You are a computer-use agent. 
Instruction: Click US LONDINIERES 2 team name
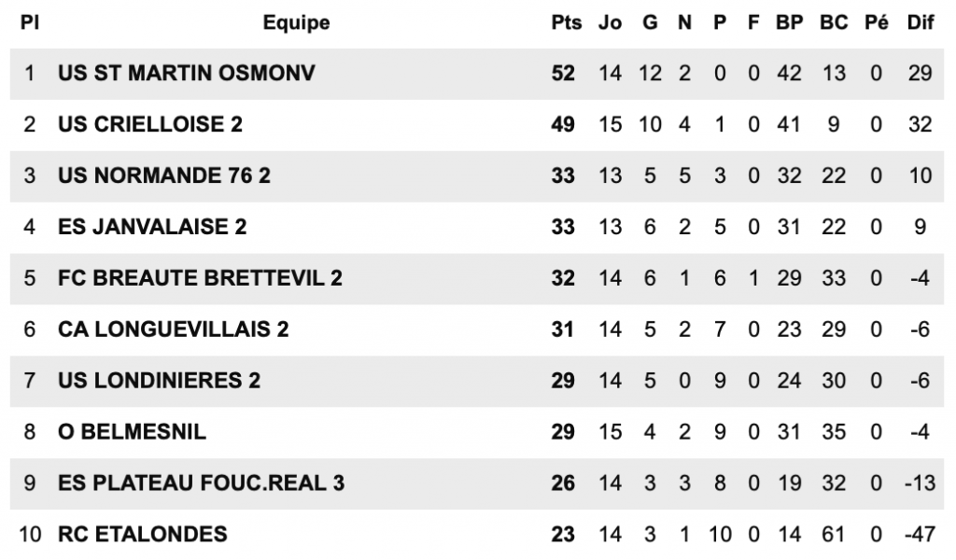coord(159,381)
